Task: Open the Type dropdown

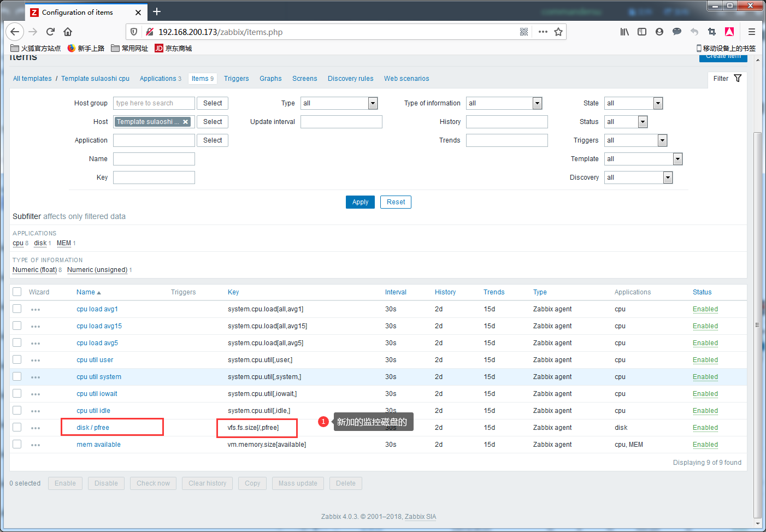Action: [x=339, y=103]
